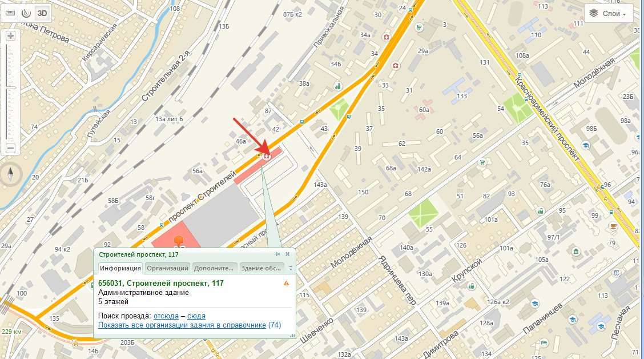Click the orange warning triangle icon
This screenshot has height=359, width=644.
coord(286,283)
